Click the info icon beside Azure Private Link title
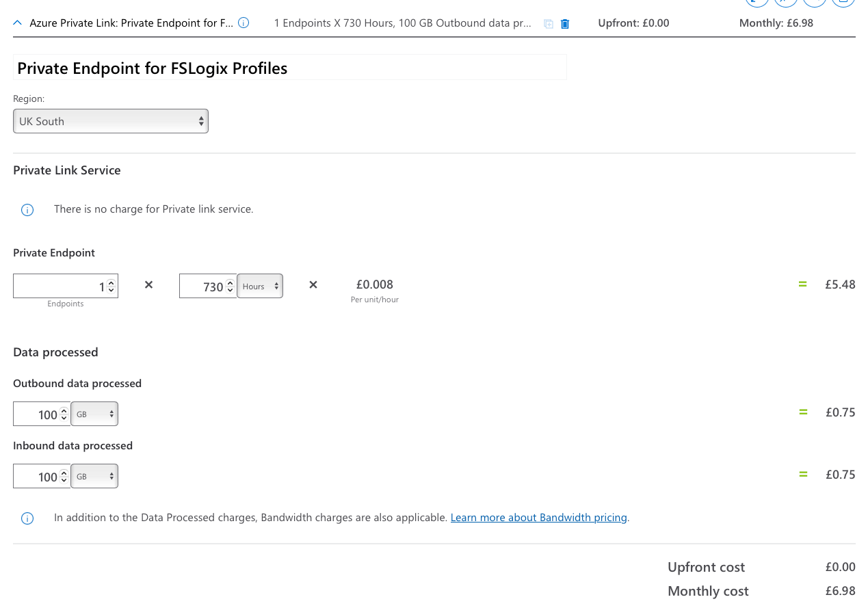This screenshot has height=608, width=868. pos(244,23)
